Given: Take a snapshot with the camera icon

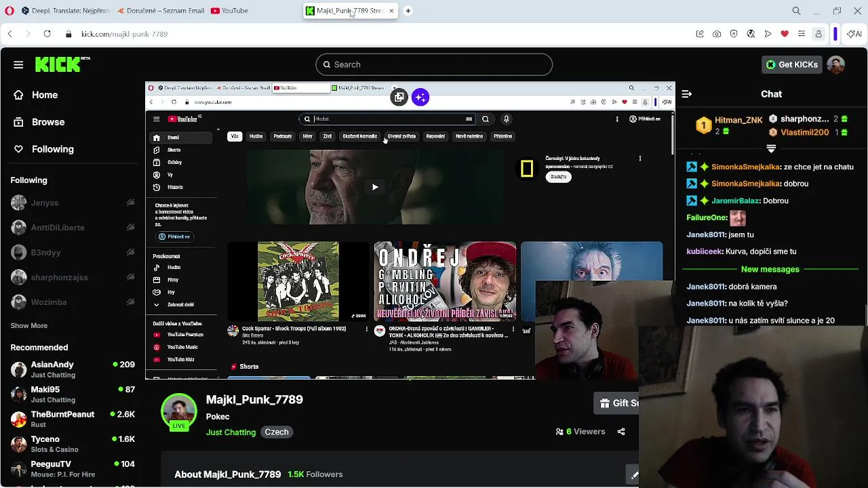Looking at the screenshot, I should (717, 34).
